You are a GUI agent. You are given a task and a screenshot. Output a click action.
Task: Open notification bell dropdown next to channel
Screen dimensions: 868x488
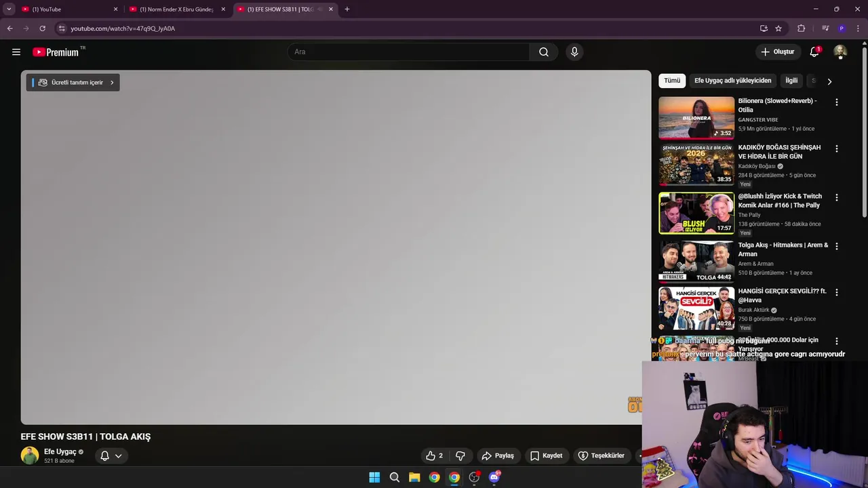pos(111,455)
